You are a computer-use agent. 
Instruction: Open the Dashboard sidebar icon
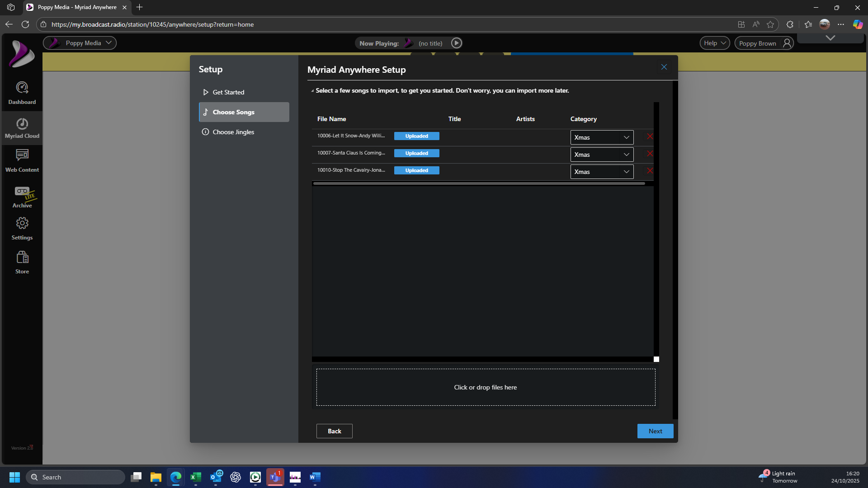pyautogui.click(x=22, y=93)
